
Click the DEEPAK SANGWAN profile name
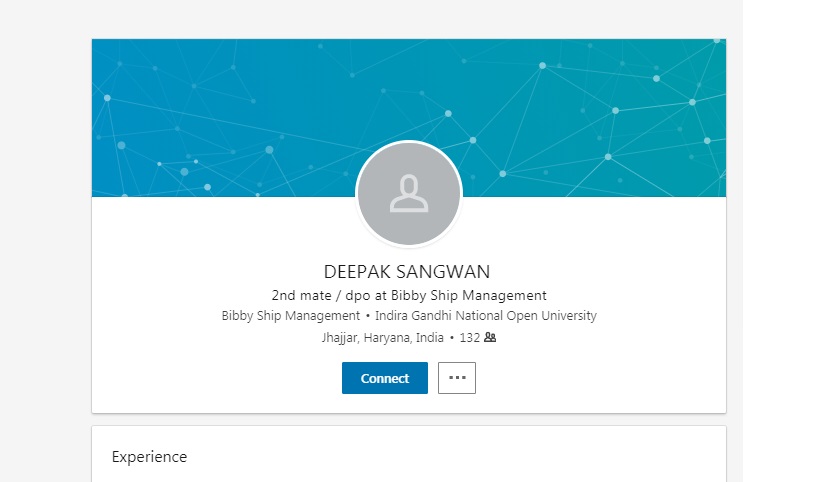pos(408,272)
